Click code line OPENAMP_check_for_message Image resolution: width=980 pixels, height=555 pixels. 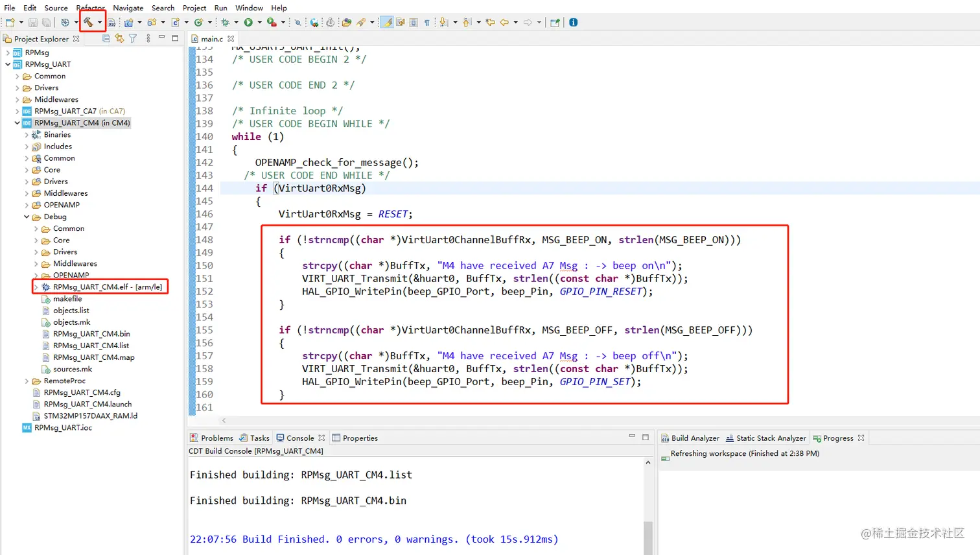336,163
